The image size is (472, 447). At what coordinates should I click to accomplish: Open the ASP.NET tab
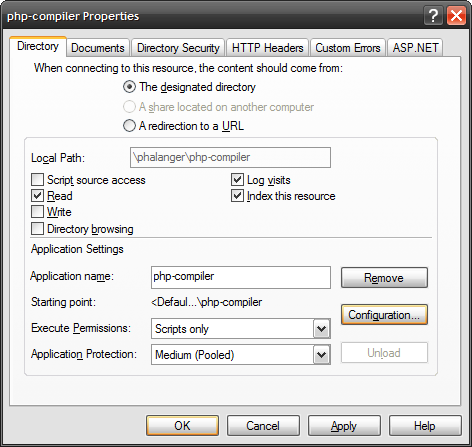(415, 48)
